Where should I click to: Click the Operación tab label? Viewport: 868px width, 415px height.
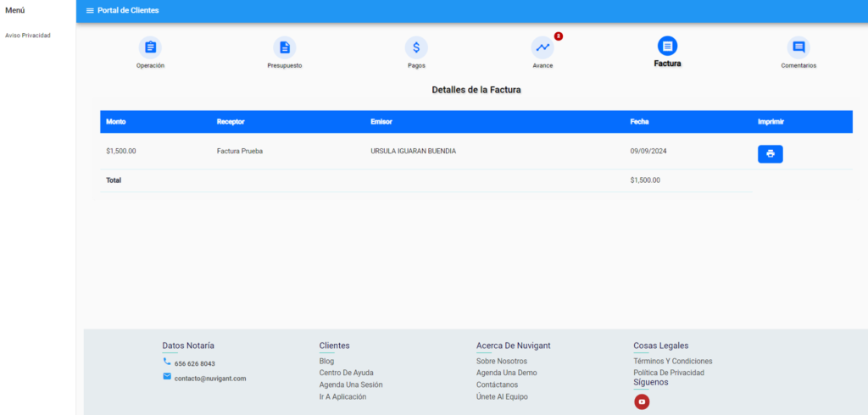coord(151,65)
